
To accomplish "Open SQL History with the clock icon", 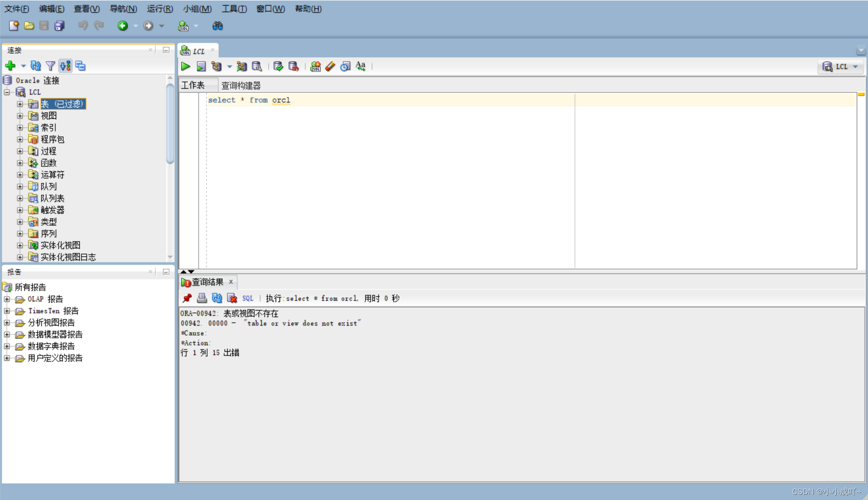I will tap(345, 66).
